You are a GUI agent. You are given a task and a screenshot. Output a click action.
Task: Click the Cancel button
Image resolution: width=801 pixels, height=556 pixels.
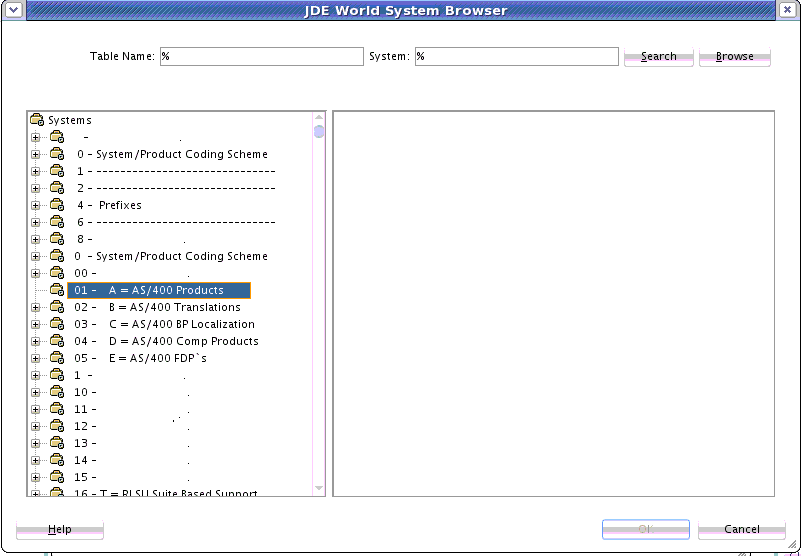[x=742, y=529]
